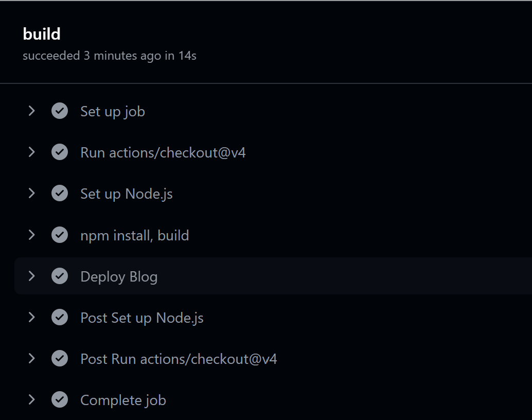
Task: Click the green check icon for Set up Node.js
Action: pos(60,194)
